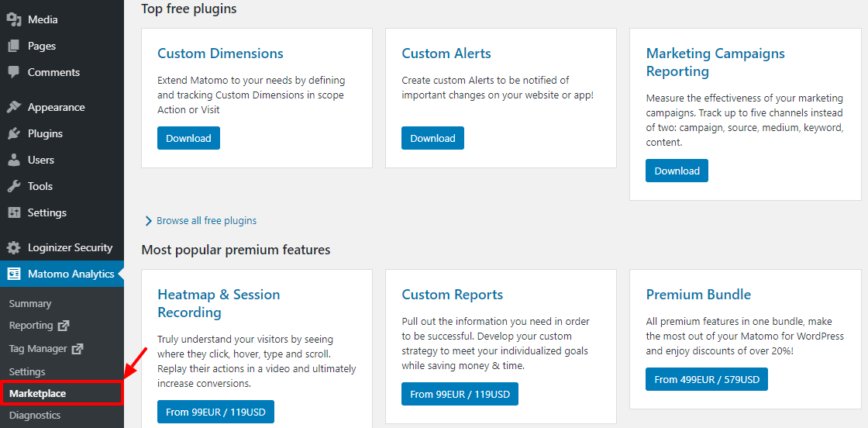The width and height of the screenshot is (868, 428).
Task: Click the external link icon beside Tag Manager
Action: point(77,349)
